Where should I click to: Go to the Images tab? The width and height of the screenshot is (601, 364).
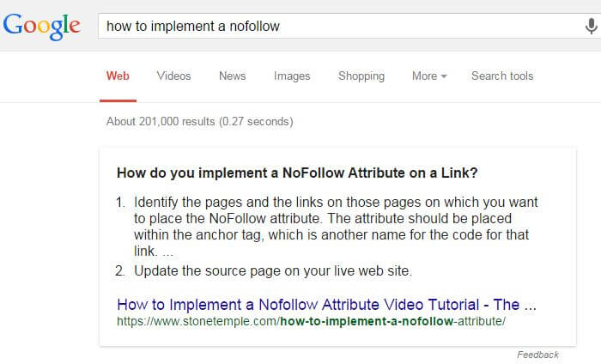292,76
